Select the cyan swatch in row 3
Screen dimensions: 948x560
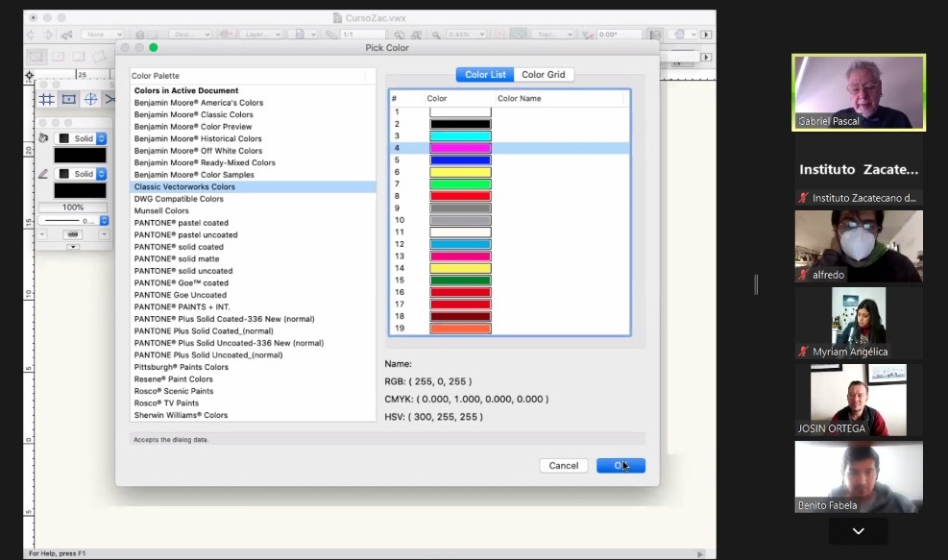[460, 136]
